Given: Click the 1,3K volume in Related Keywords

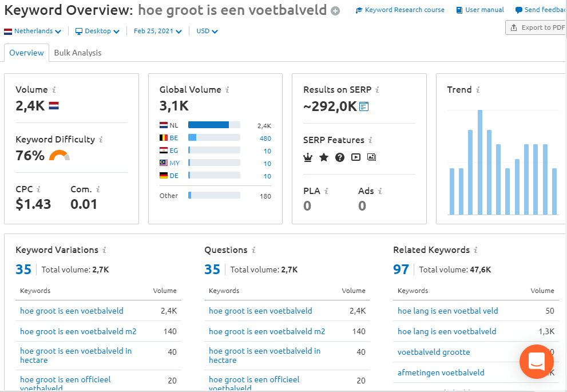Looking at the screenshot, I should [546, 331].
